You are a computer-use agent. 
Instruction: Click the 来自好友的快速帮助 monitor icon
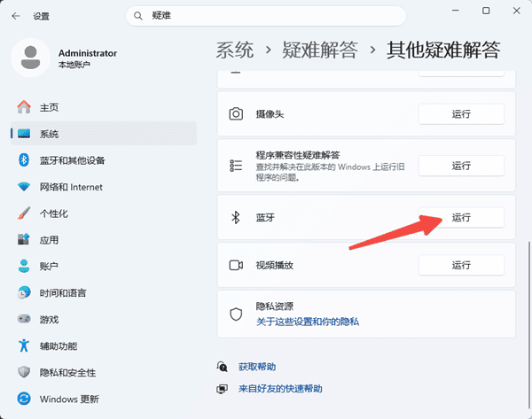222,389
